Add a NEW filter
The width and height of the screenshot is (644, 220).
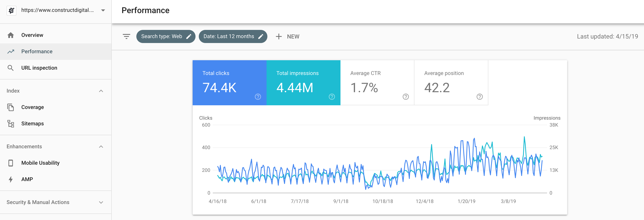click(x=287, y=37)
